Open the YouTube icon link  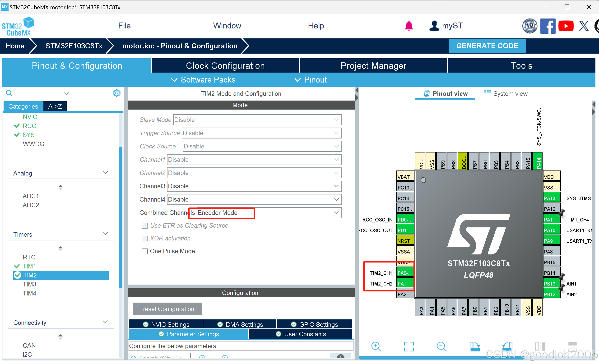566,26
